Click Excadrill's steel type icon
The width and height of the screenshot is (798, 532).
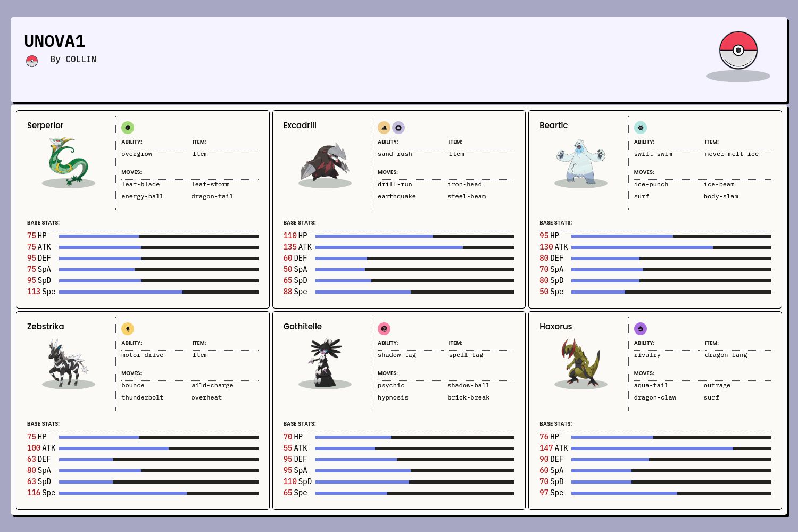tap(398, 128)
